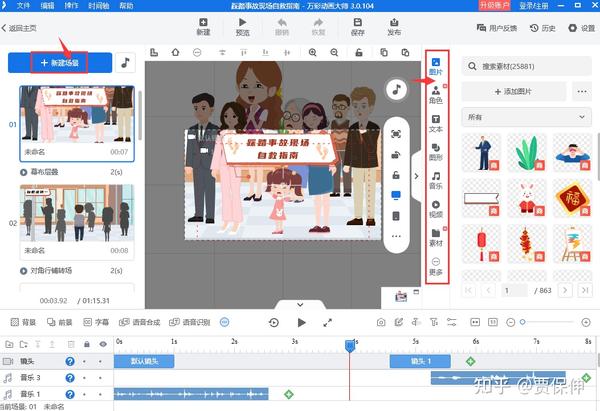Select scene 02 thumbnail
The height and width of the screenshot is (411, 600).
77,214
